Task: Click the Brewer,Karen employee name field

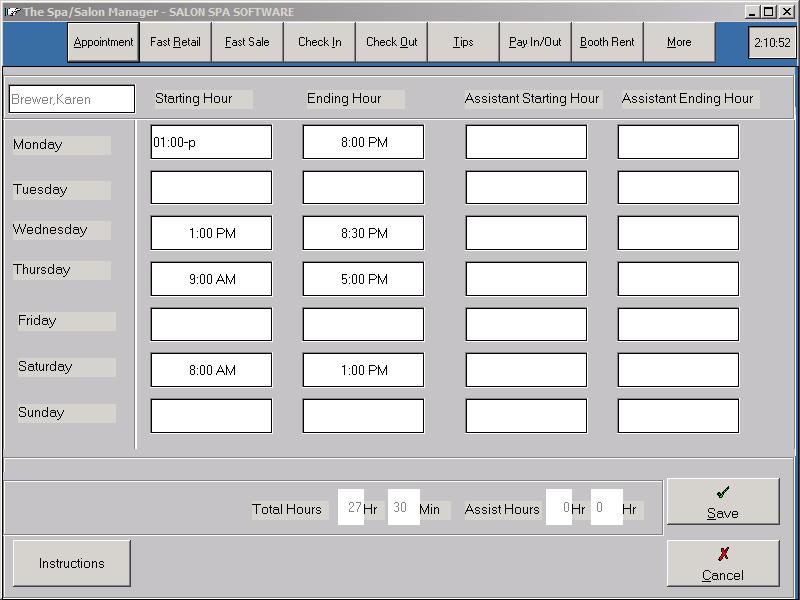Action: [x=71, y=99]
